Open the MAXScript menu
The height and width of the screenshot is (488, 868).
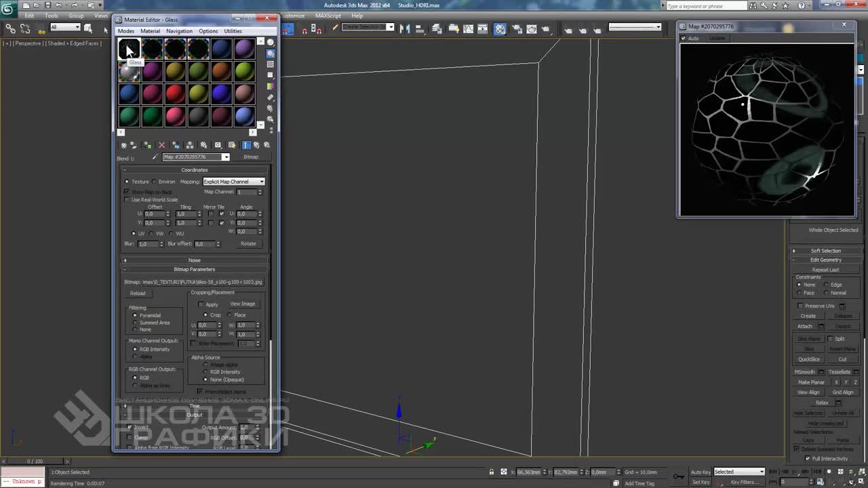[x=328, y=16]
